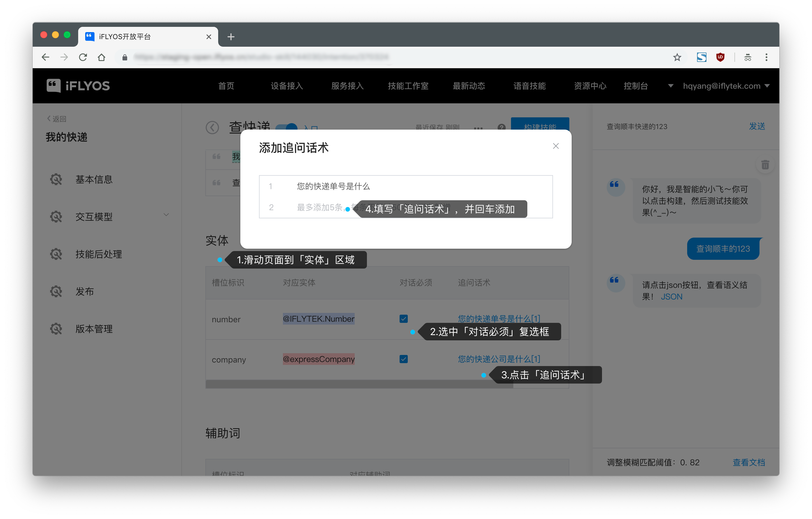Click the 返回 link in the sidebar
Image resolution: width=812 pixels, height=519 pixels.
(x=56, y=119)
